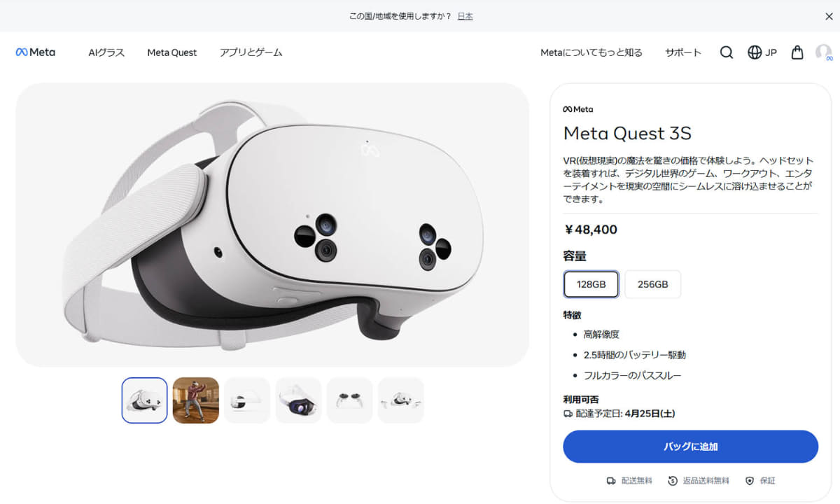Follow the 日本 link in banner
Screen dimensions: 840x504
(465, 16)
